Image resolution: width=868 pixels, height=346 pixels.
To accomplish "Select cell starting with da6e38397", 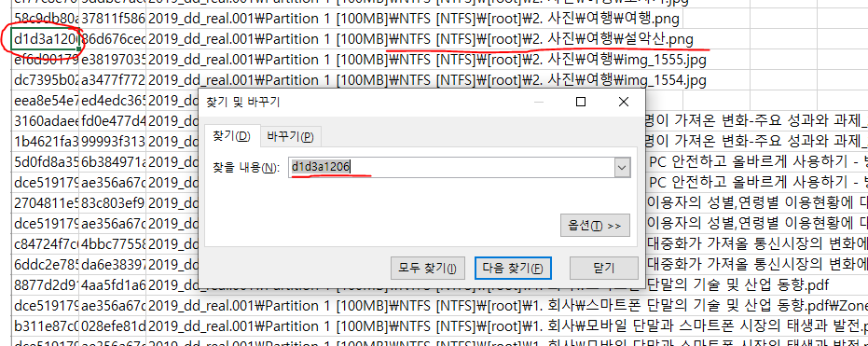I will tap(114, 265).
